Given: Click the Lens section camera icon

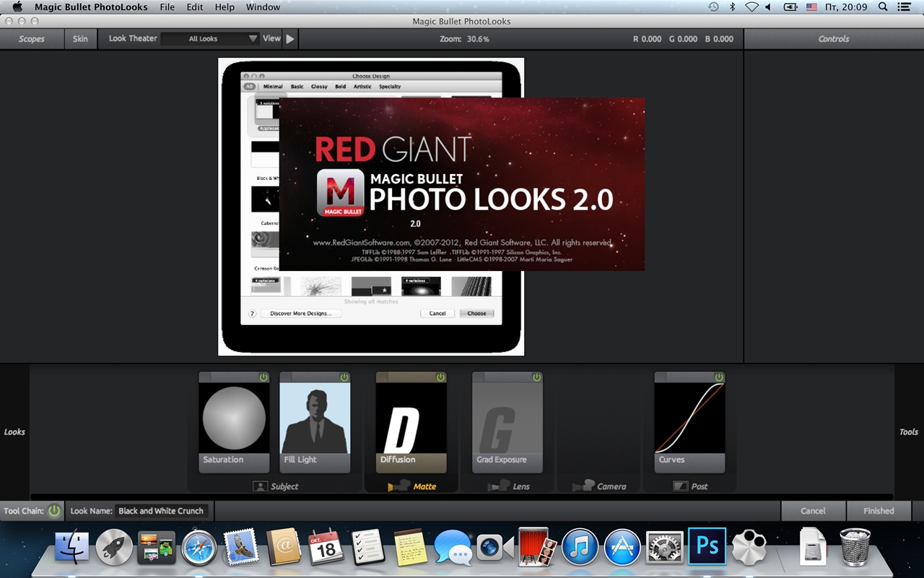Looking at the screenshot, I should (x=499, y=486).
